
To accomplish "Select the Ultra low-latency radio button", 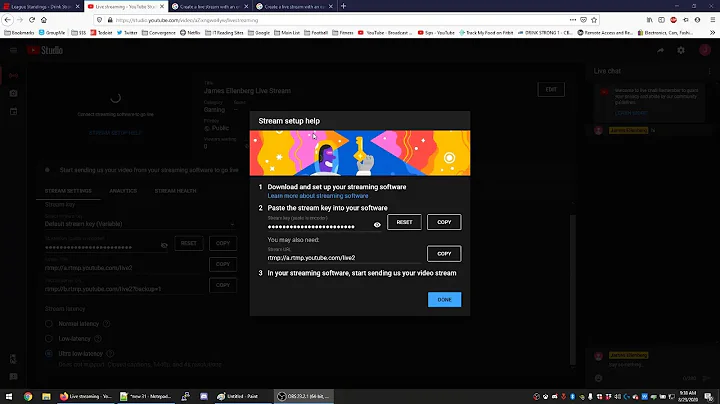I will click(x=49, y=354).
